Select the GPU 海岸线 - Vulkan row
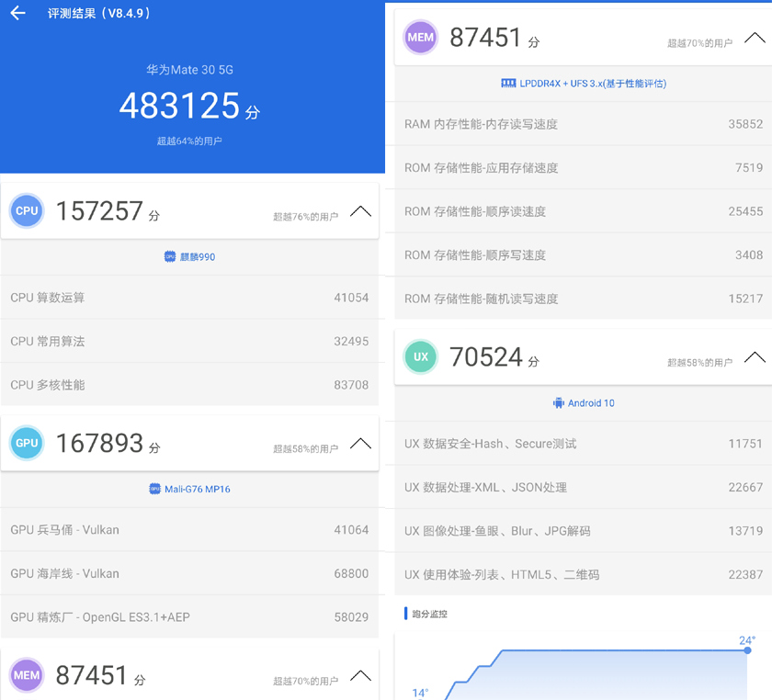 (x=189, y=573)
